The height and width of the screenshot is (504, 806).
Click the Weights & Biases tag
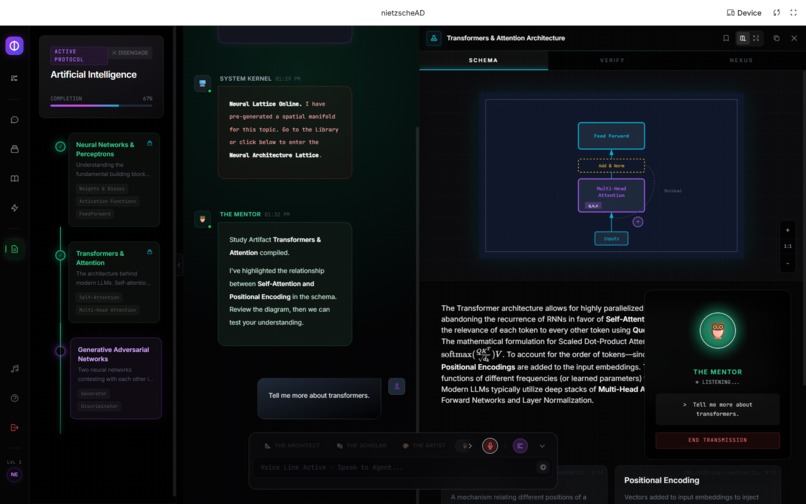coord(102,189)
